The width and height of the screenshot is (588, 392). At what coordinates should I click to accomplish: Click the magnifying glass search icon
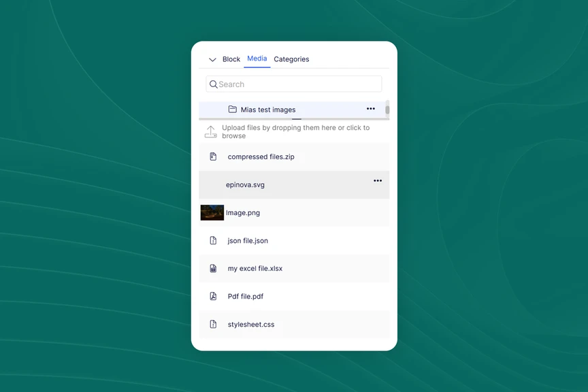pyautogui.click(x=214, y=84)
